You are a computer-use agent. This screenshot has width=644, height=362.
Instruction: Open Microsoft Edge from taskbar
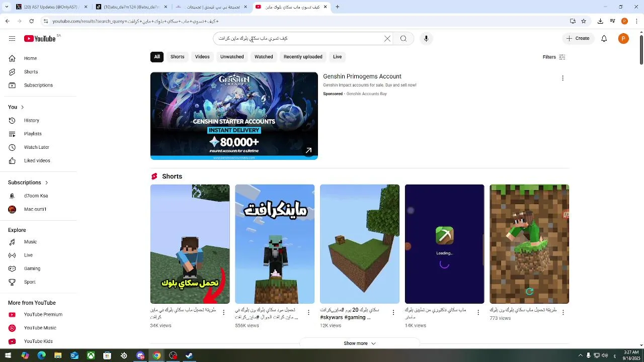point(41,355)
